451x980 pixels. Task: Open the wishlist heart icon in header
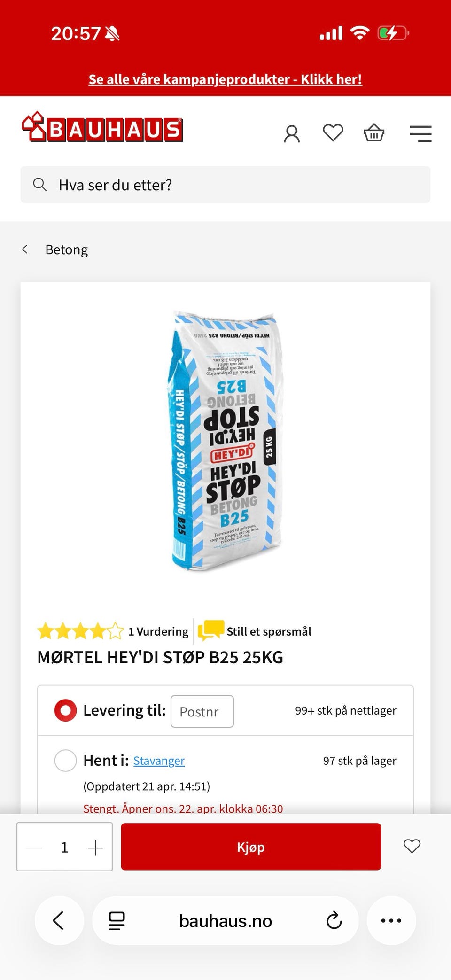pos(333,133)
